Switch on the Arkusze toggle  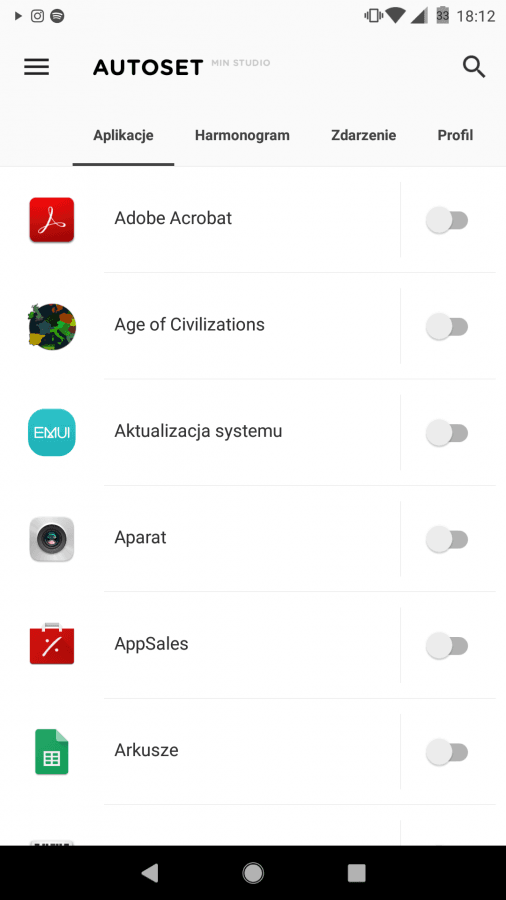tap(447, 752)
